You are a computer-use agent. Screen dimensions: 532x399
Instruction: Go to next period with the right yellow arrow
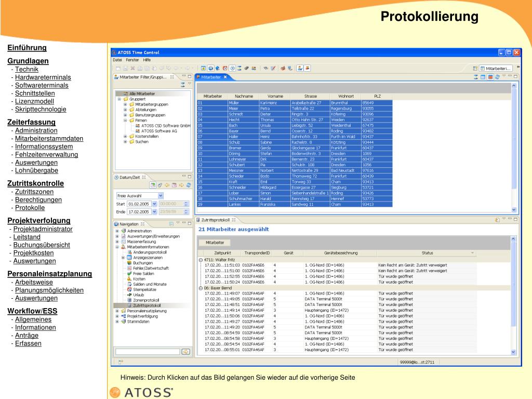[x=181, y=185]
